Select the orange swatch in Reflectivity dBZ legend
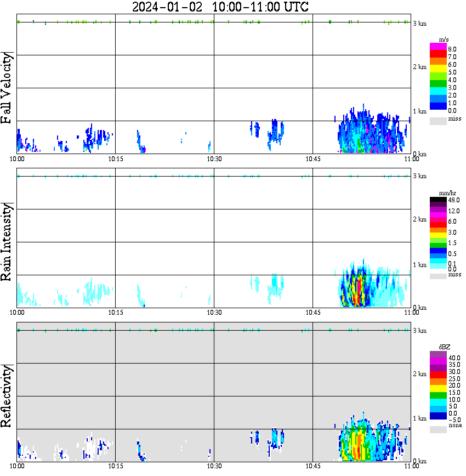Image resolution: width=466 pixels, height=476 pixels. pyautogui.click(x=438, y=382)
